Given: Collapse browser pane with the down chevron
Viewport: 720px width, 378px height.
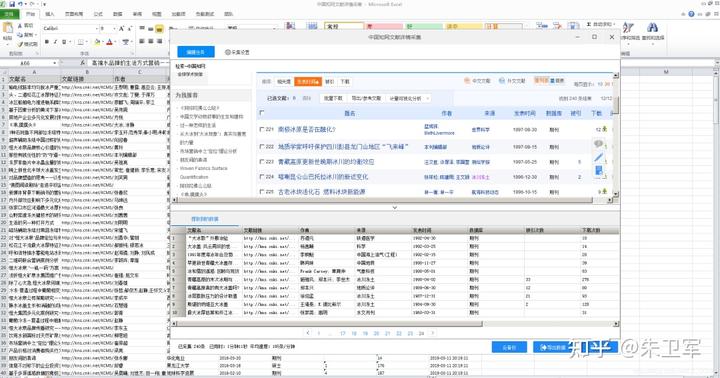Looking at the screenshot, I should 394,208.
